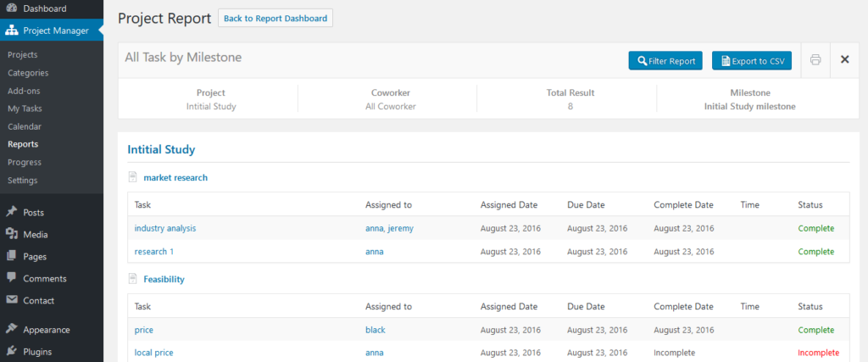The width and height of the screenshot is (868, 362).
Task: Click the Pages icon in sidebar
Action: point(11,256)
